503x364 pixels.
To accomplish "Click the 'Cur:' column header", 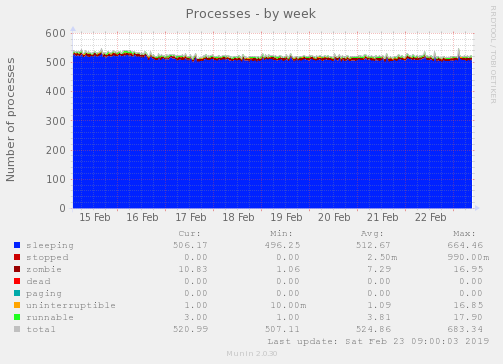I will (x=190, y=233).
